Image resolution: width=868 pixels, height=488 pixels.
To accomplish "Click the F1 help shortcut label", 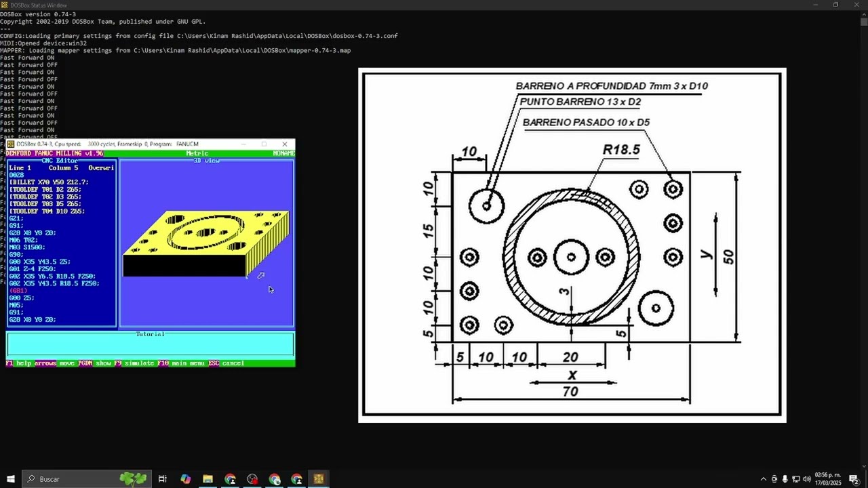I will [19, 363].
